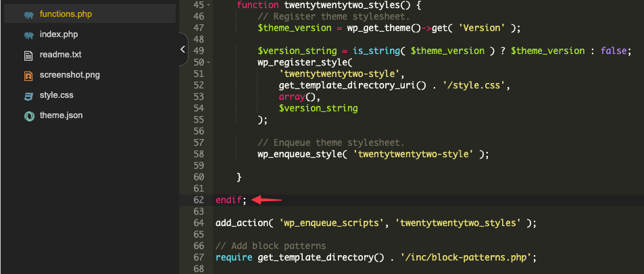Click the is_string function call
Image resolution: width=644 pixels, height=274 pixels.
click(x=376, y=51)
